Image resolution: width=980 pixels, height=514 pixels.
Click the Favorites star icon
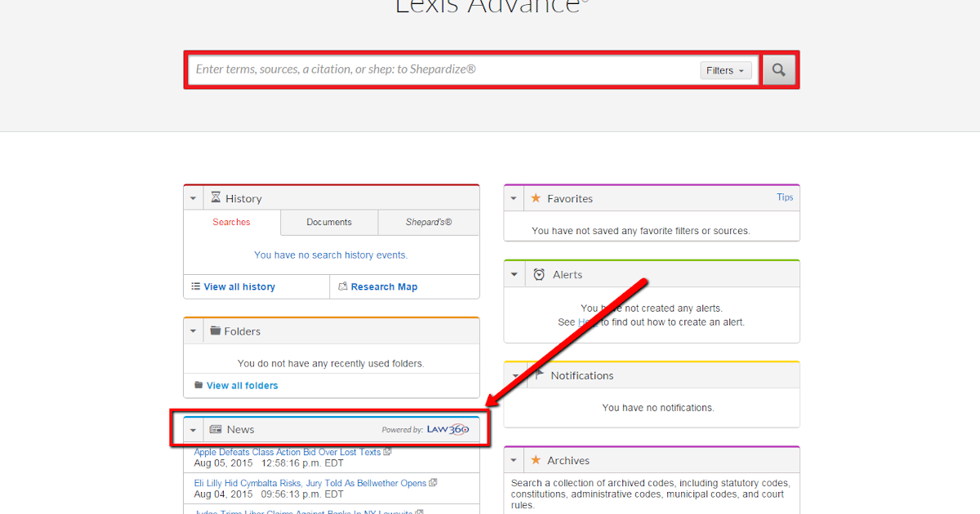pos(536,198)
